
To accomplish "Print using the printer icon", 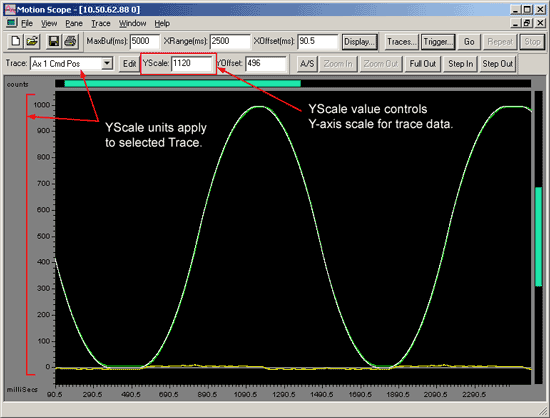I will [x=70, y=41].
